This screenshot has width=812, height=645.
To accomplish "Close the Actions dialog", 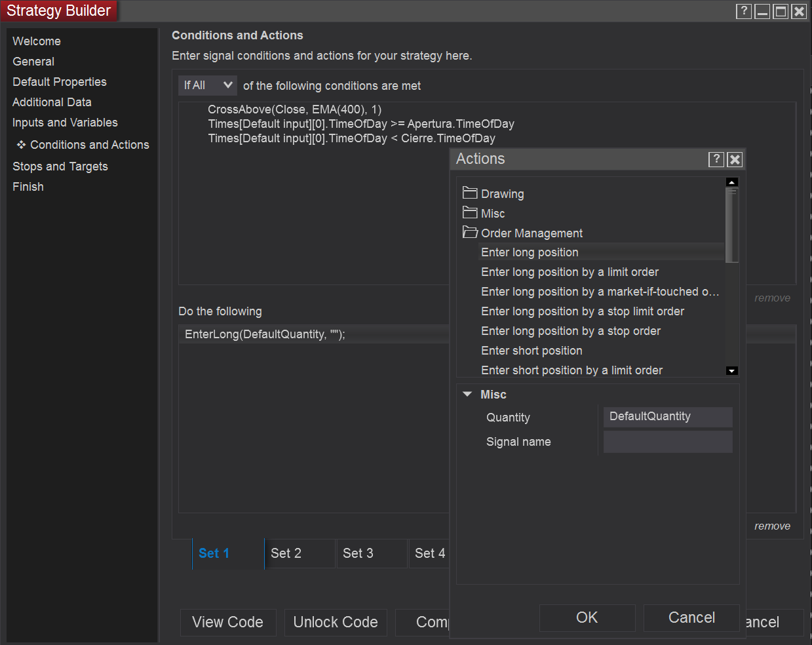I will [735, 159].
